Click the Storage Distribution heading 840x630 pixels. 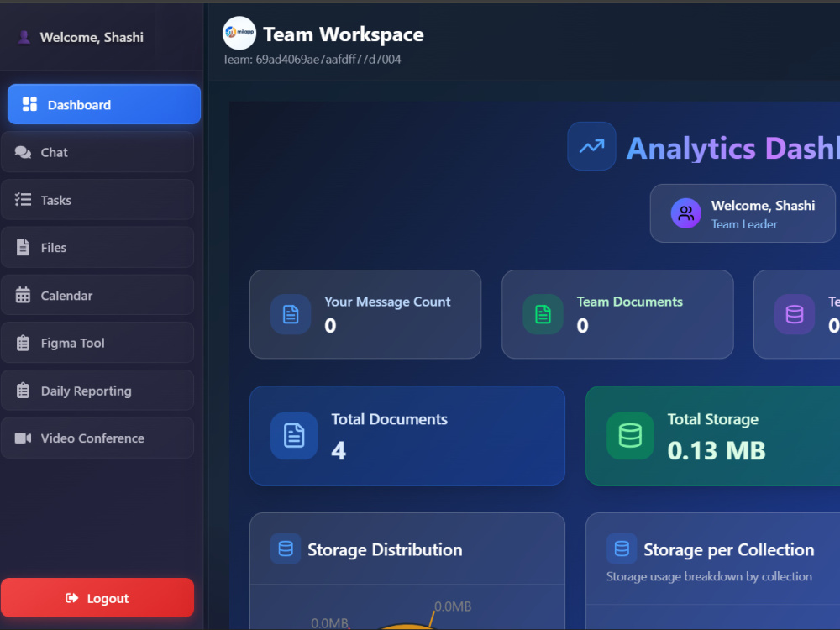(385, 549)
